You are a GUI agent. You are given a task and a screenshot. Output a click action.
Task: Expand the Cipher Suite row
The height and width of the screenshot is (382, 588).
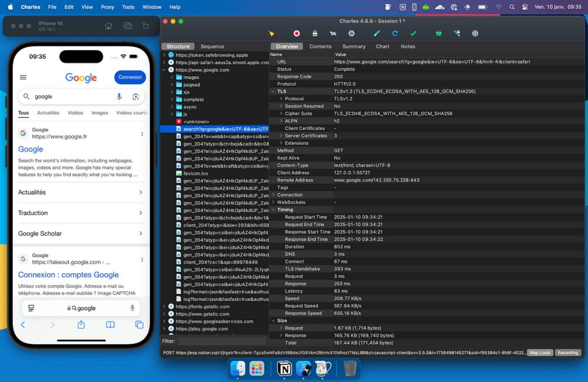[x=281, y=114]
